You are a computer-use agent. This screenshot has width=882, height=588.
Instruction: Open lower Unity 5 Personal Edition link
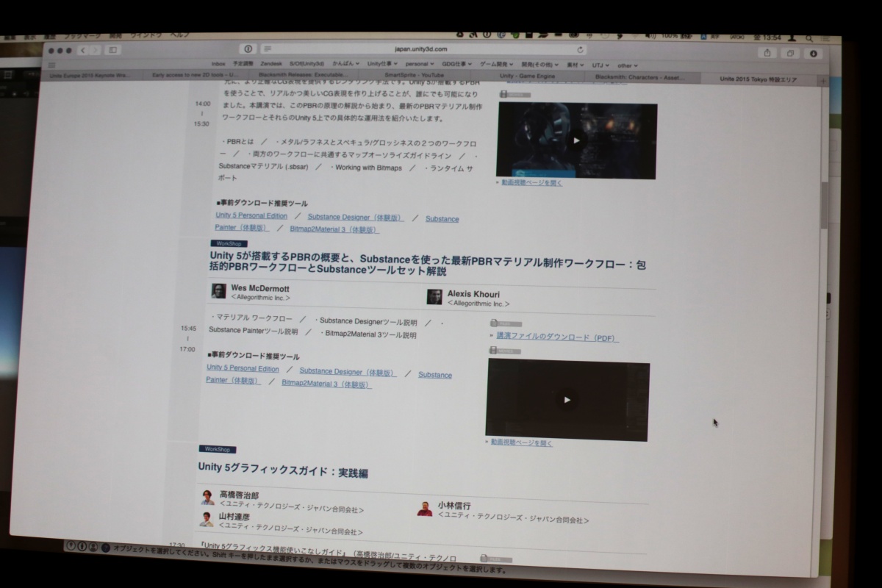(243, 368)
